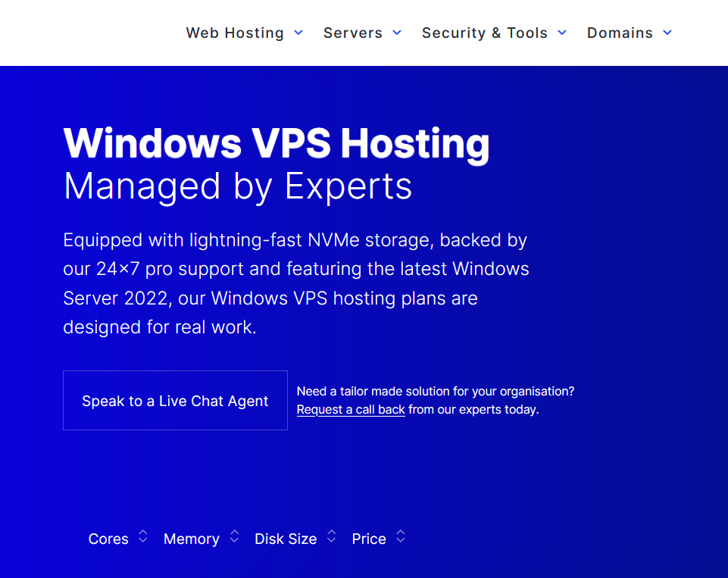Select Security & Tools in navigation
The height and width of the screenshot is (578, 728).
484,33
